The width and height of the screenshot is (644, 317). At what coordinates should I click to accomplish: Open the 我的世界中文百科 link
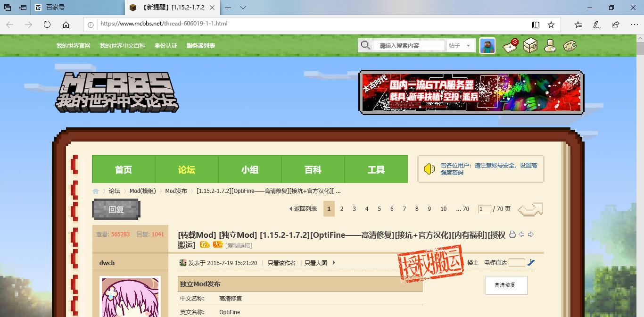123,46
